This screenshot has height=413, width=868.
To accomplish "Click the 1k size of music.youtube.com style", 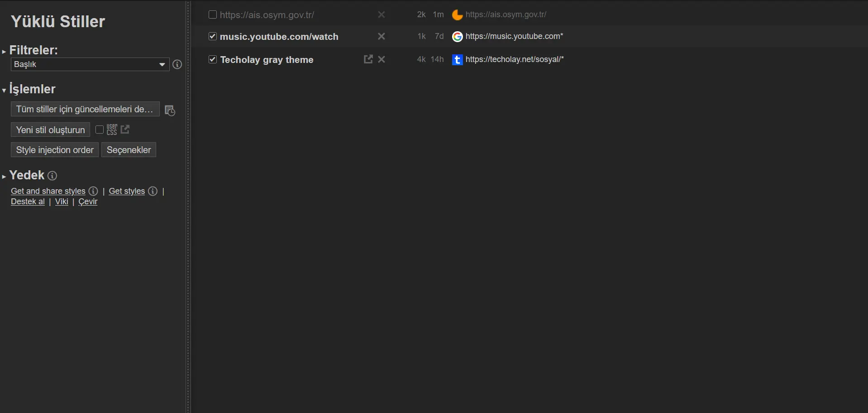I will tap(421, 36).
